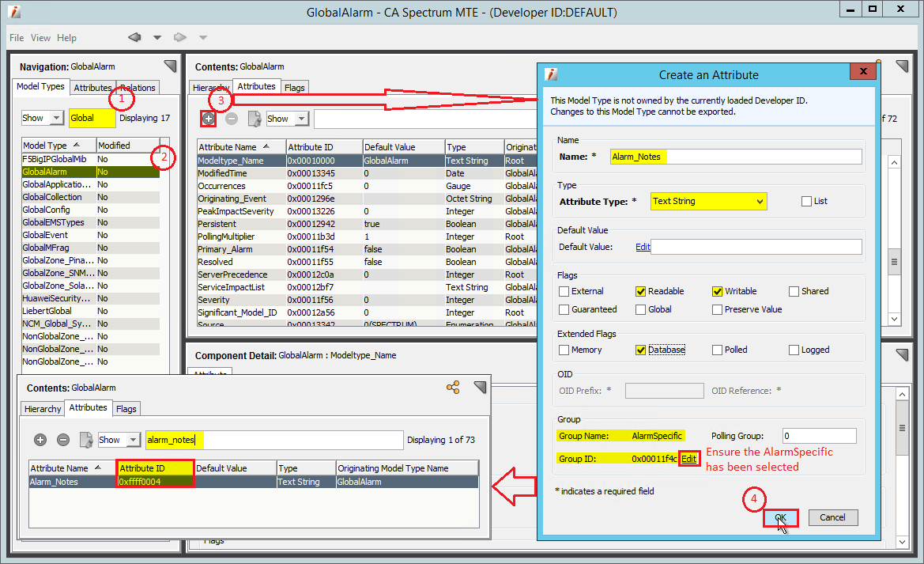Open the Show dropdown in the Navigation panel
924x564 pixels.
click(x=42, y=117)
